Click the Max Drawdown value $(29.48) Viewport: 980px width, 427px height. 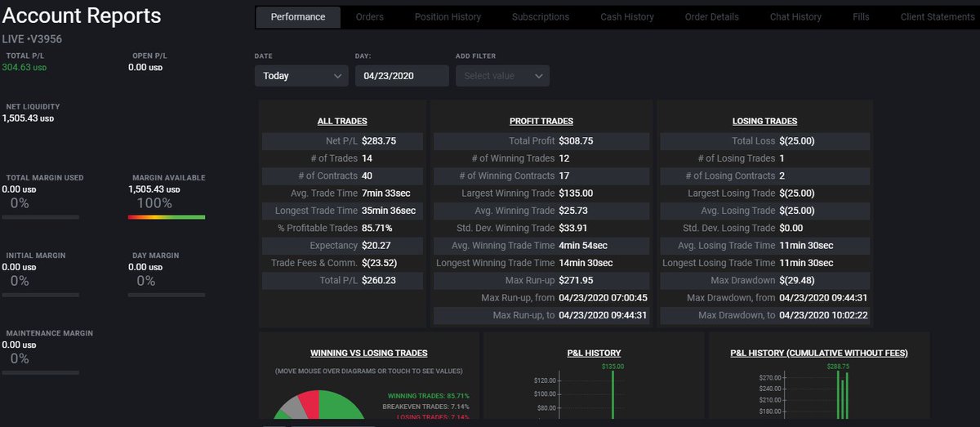(797, 280)
